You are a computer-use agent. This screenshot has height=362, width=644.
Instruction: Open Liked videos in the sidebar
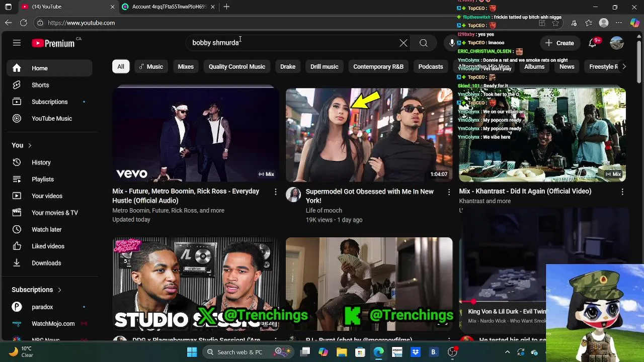click(49, 246)
